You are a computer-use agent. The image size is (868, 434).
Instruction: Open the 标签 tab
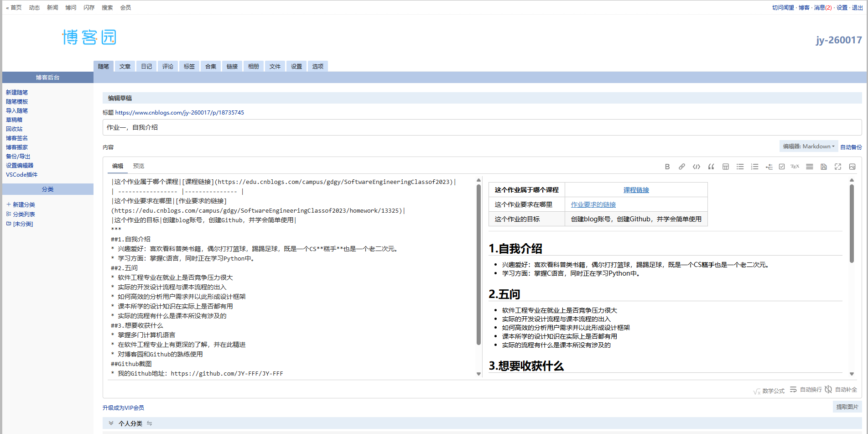(189, 66)
